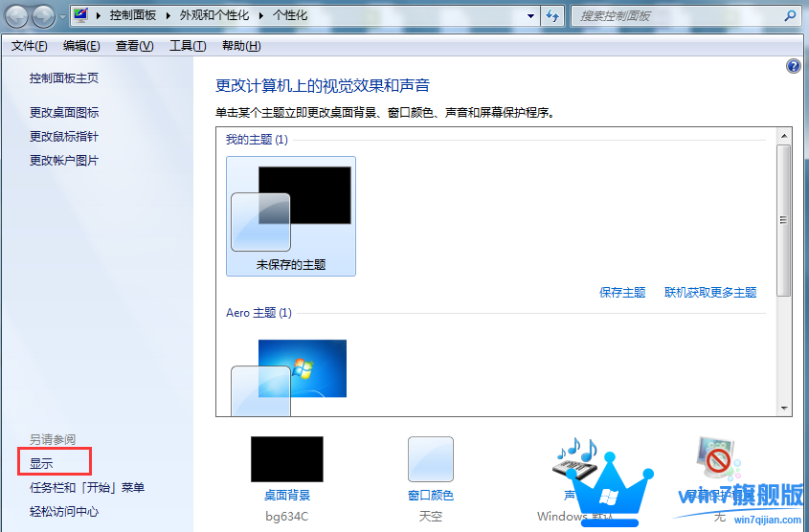Expand the recent pages arrow near navigation buttons
The width and height of the screenshot is (809, 532).
(x=63, y=17)
